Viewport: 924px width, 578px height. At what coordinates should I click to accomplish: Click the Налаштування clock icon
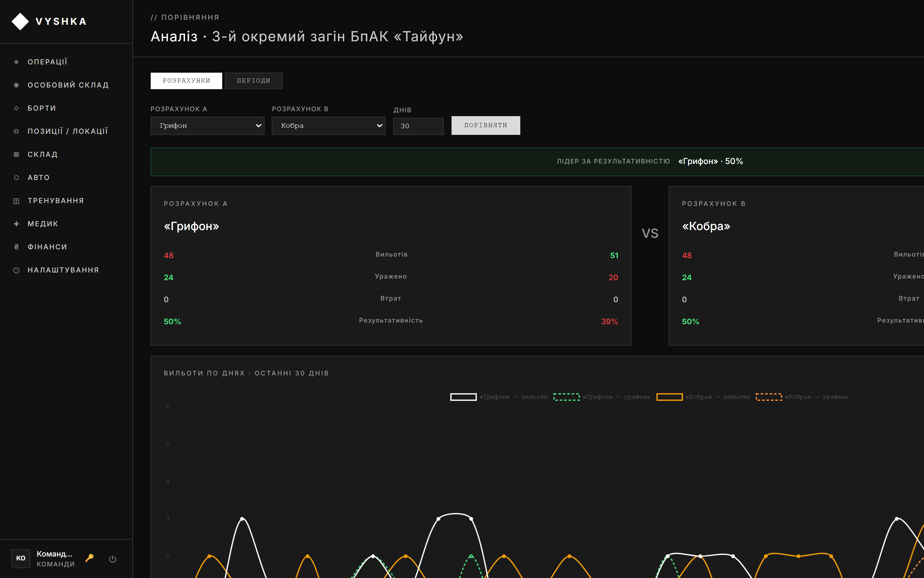pyautogui.click(x=16, y=270)
